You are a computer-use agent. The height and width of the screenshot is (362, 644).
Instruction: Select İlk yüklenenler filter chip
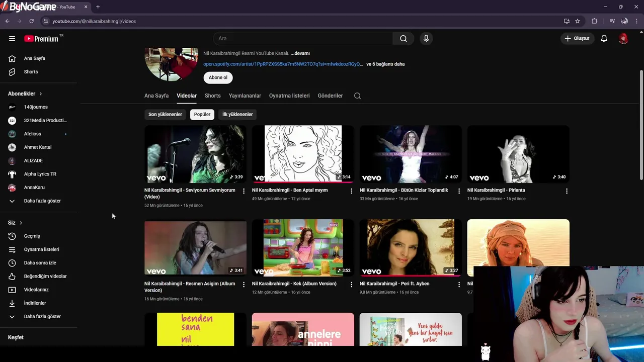coord(237,114)
